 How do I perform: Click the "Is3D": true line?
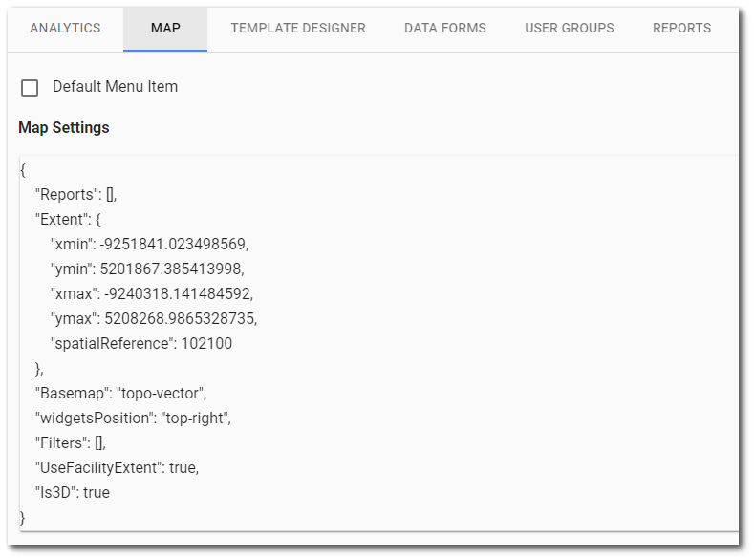(73, 493)
